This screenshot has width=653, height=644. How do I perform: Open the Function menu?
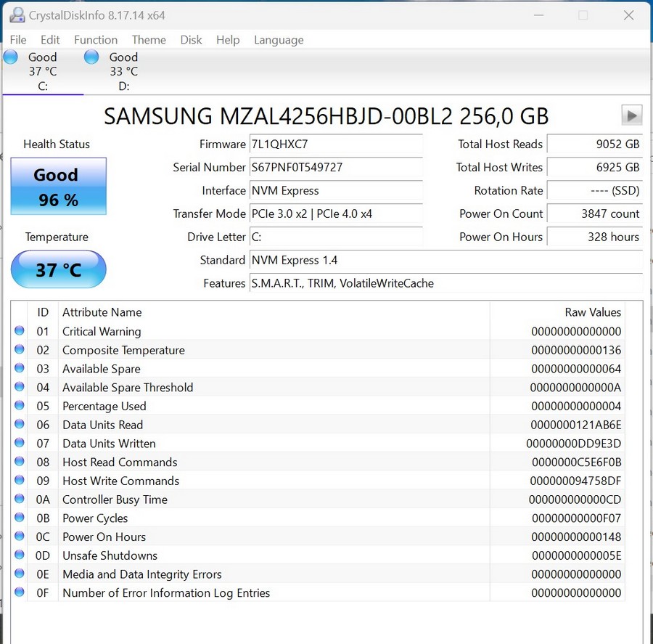(96, 40)
